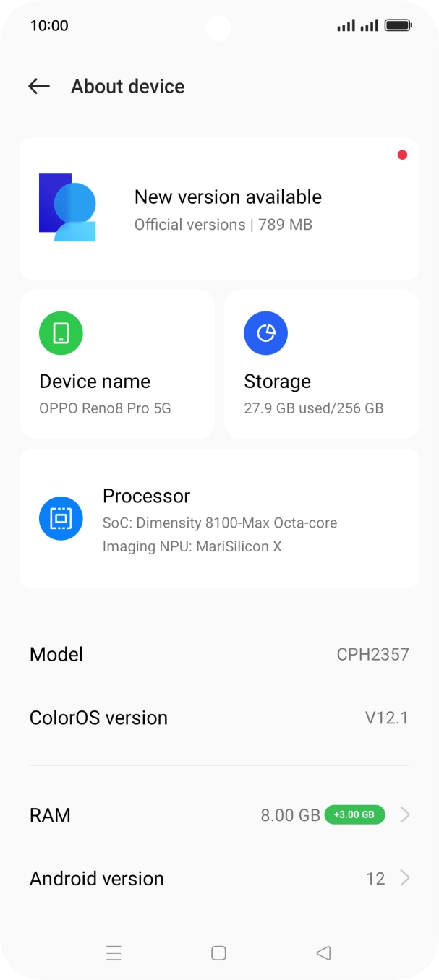Open recent apps from the navigation bar
This screenshot has width=439, height=980.
(114, 953)
